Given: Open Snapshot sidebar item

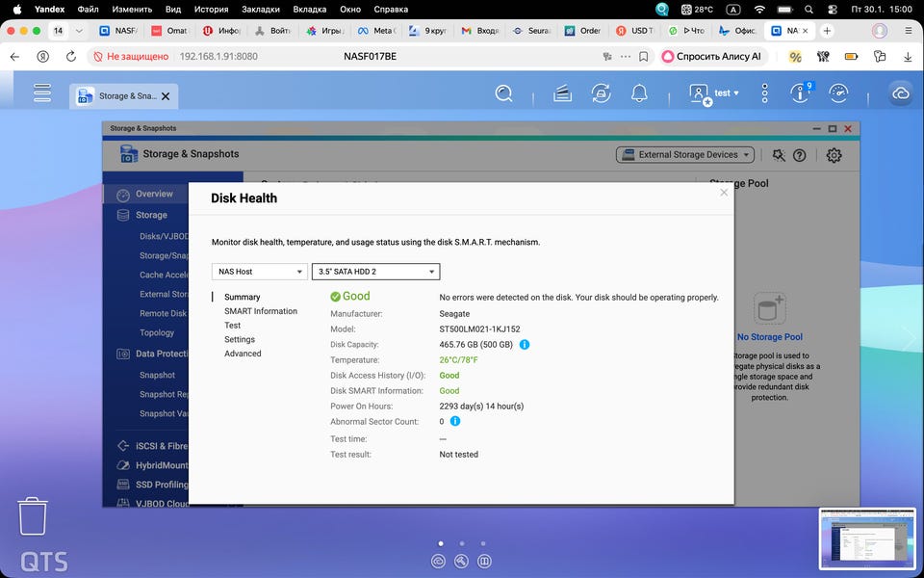Looking at the screenshot, I should tap(157, 375).
